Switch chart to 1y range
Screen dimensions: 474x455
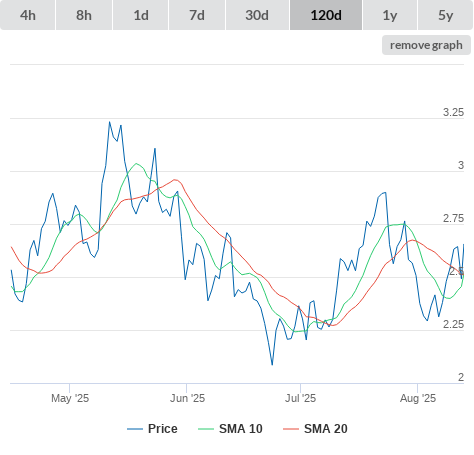coord(390,15)
